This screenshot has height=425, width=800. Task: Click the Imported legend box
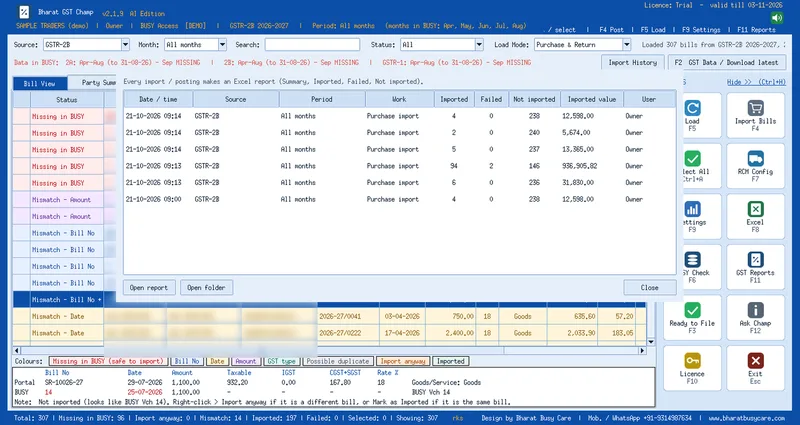click(x=451, y=361)
